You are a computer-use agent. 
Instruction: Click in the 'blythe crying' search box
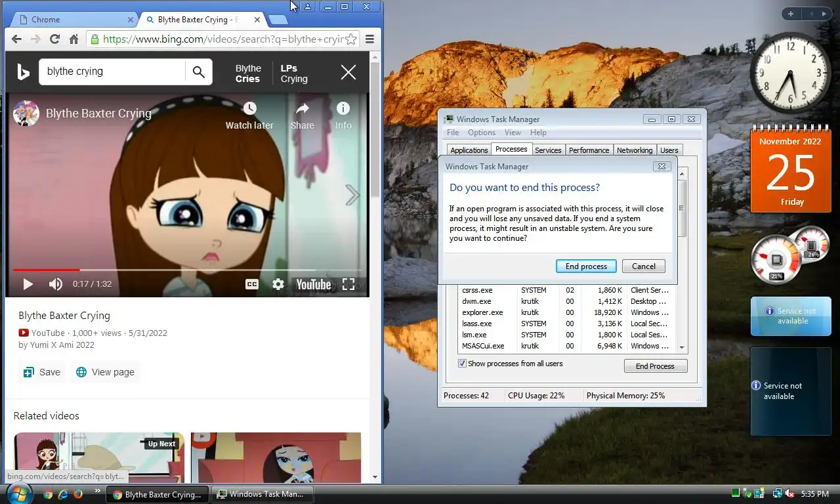(x=112, y=72)
